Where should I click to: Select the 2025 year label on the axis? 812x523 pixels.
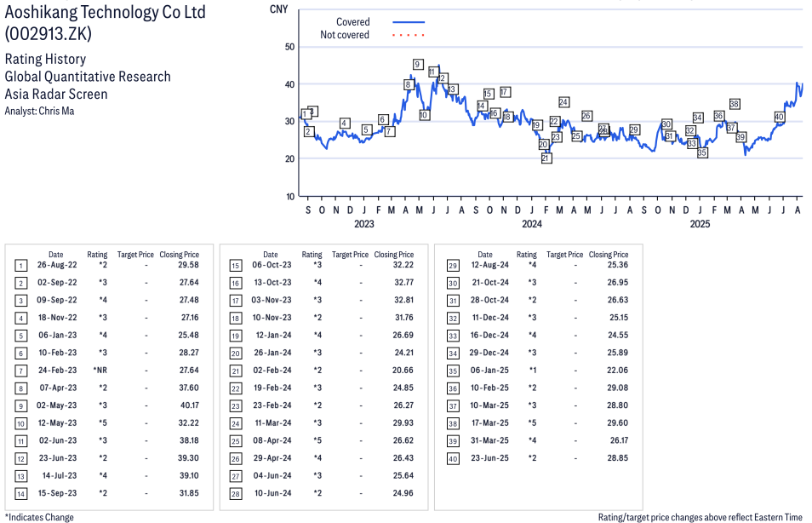700,224
